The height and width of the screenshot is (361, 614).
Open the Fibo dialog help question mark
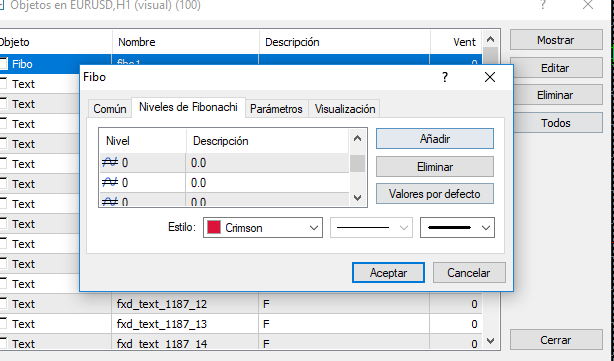point(445,77)
